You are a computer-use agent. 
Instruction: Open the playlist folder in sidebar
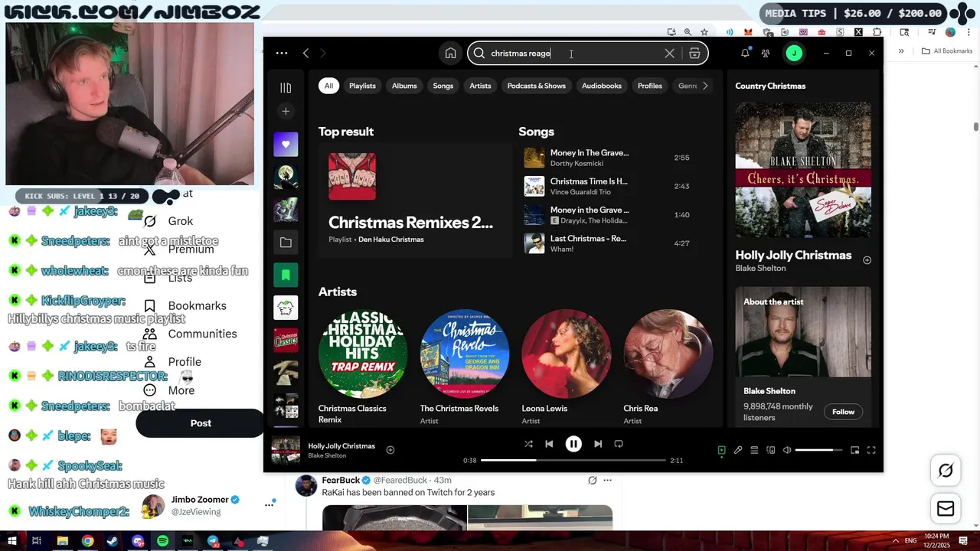pos(286,243)
